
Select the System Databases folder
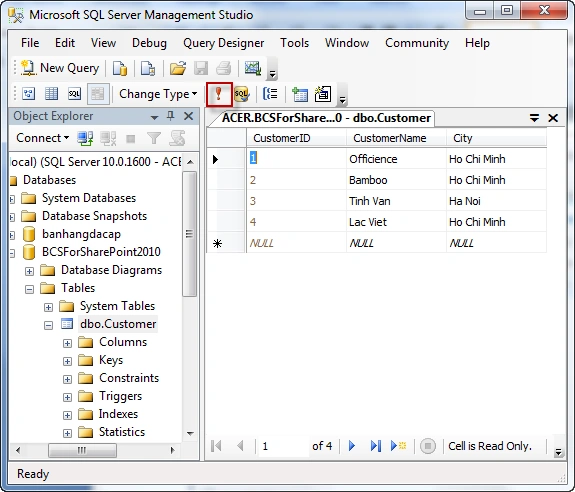[89, 198]
